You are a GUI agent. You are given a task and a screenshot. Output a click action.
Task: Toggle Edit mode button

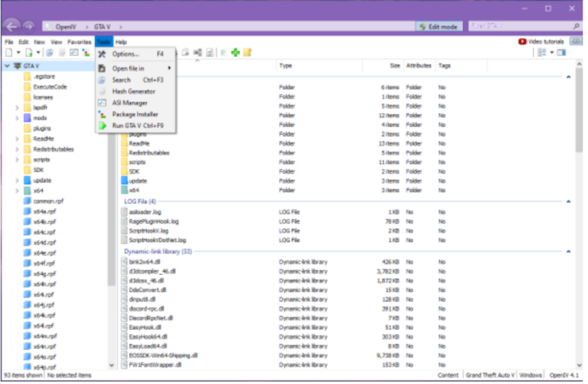point(439,27)
